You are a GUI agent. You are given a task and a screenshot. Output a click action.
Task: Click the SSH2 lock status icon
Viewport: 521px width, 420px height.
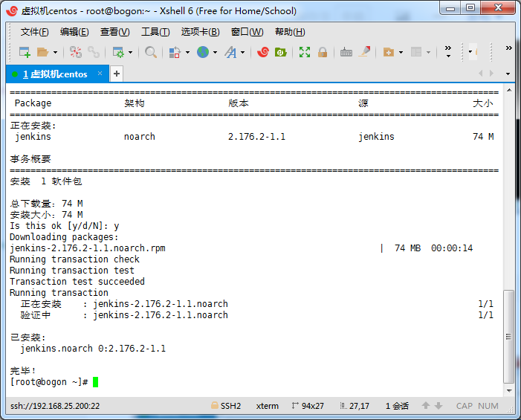click(x=215, y=405)
